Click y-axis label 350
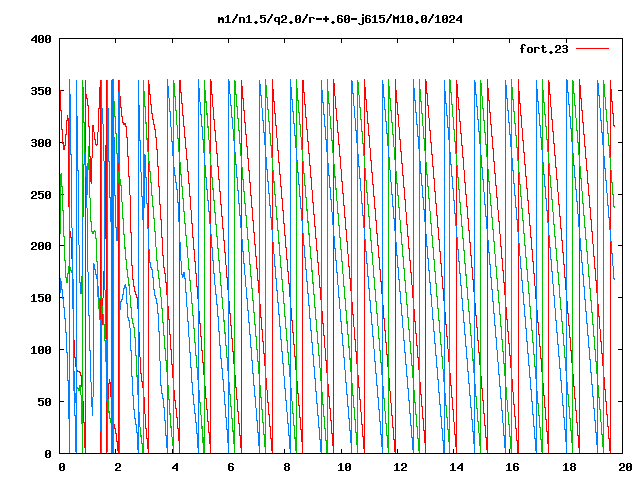640x480 pixels. click(x=41, y=91)
